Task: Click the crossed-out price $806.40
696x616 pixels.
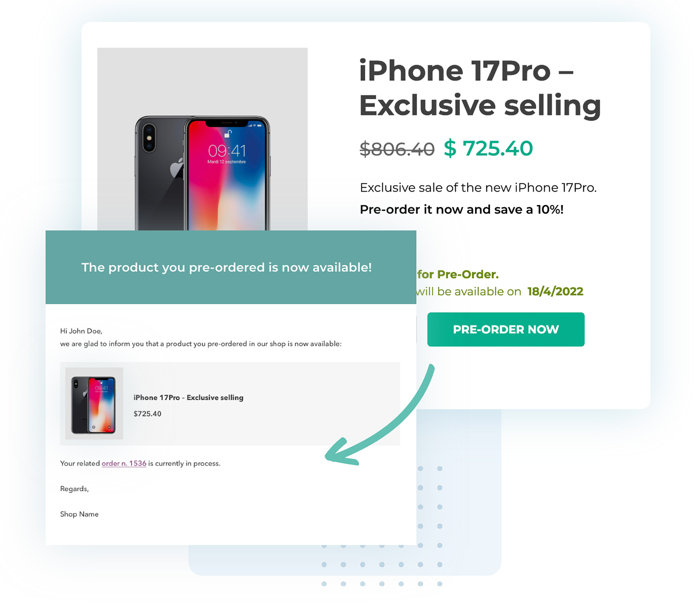Action: [397, 149]
